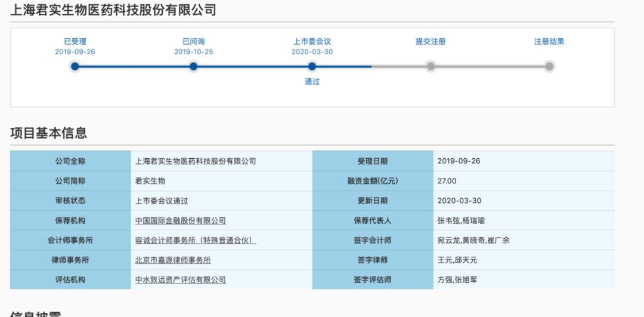Open the 中国国际金融股份有限公司 sponsor link
The width and height of the screenshot is (644, 317).
(181, 220)
